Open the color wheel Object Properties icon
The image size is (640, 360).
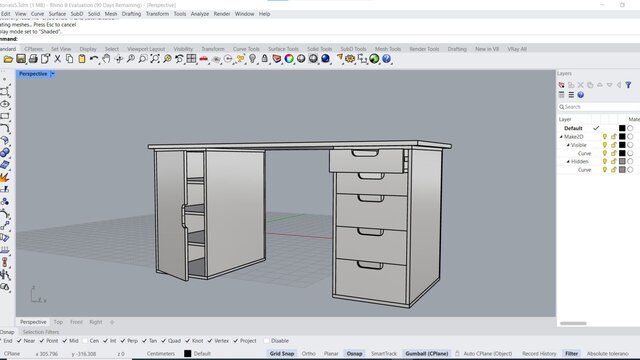click(289, 59)
